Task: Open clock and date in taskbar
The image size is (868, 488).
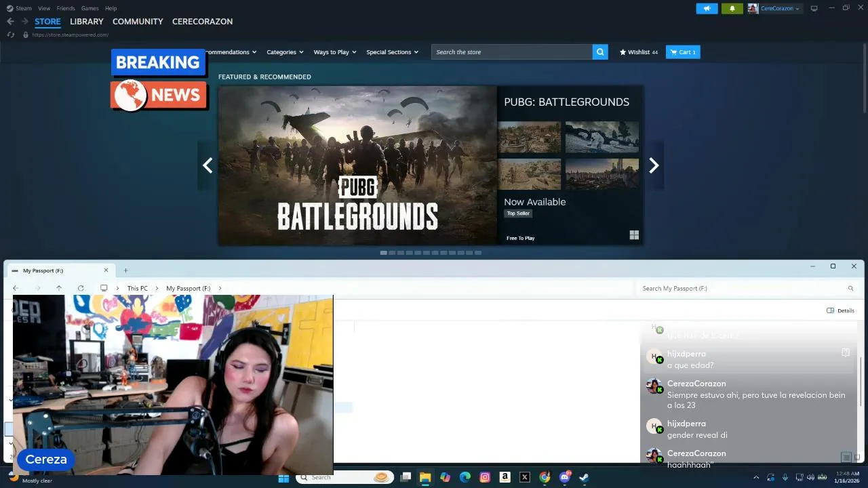Action: tap(848, 477)
